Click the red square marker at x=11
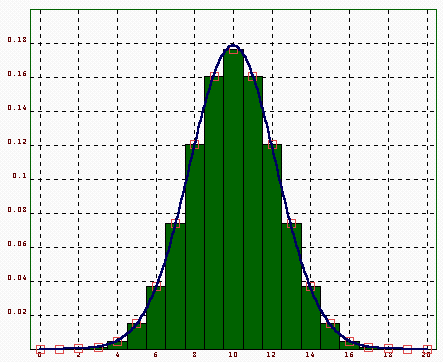The image size is (443, 362). point(253,76)
